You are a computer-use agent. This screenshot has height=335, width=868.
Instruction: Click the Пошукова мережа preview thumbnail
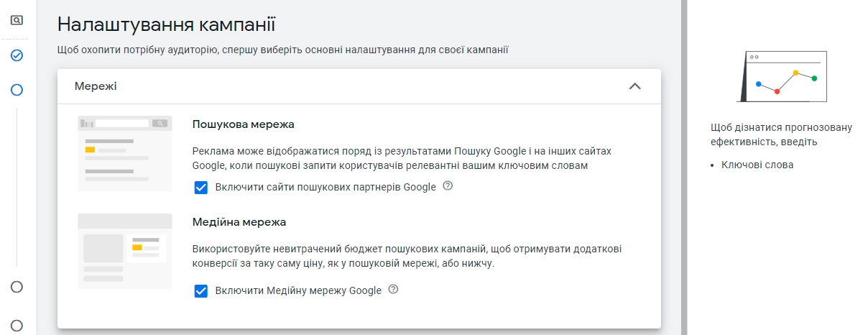[125, 153]
